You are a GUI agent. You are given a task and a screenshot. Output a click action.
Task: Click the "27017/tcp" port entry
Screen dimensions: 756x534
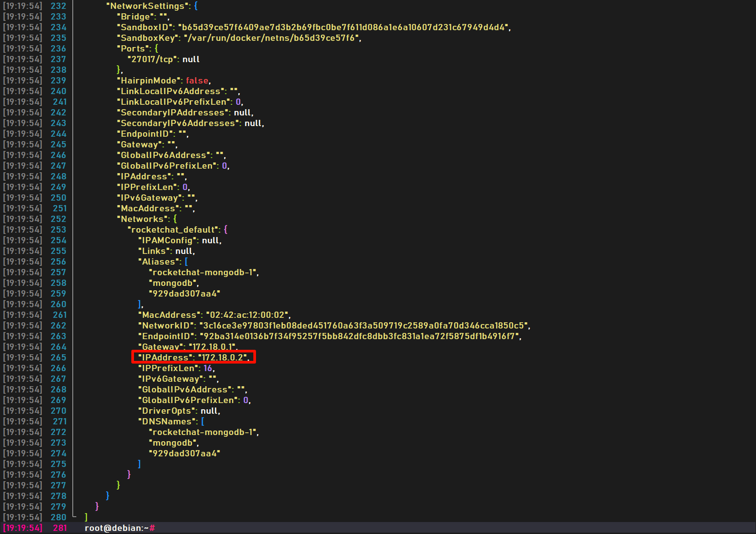click(152, 59)
